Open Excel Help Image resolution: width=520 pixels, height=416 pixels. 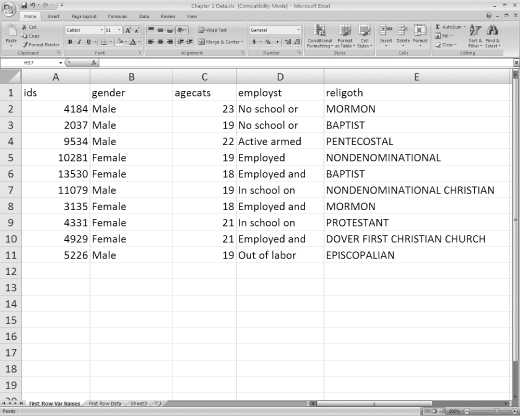(x=489, y=15)
